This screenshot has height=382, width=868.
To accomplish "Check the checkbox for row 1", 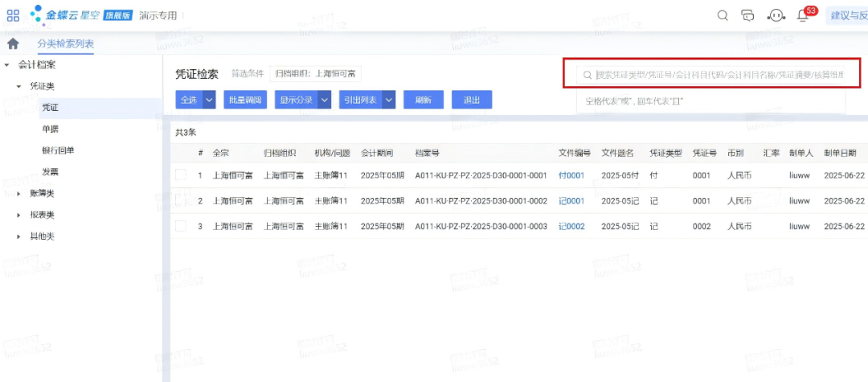I will [181, 175].
